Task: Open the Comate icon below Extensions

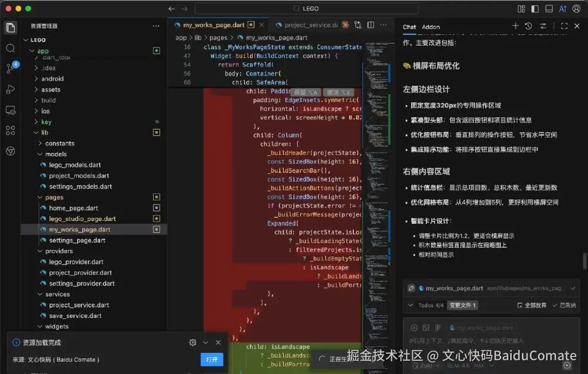Action: [x=10, y=151]
